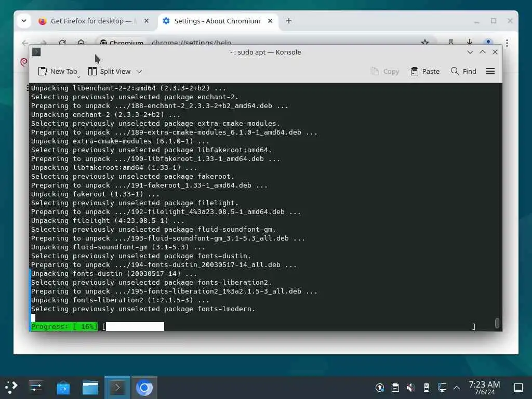Click Chromium profile avatar icon

coord(488,42)
